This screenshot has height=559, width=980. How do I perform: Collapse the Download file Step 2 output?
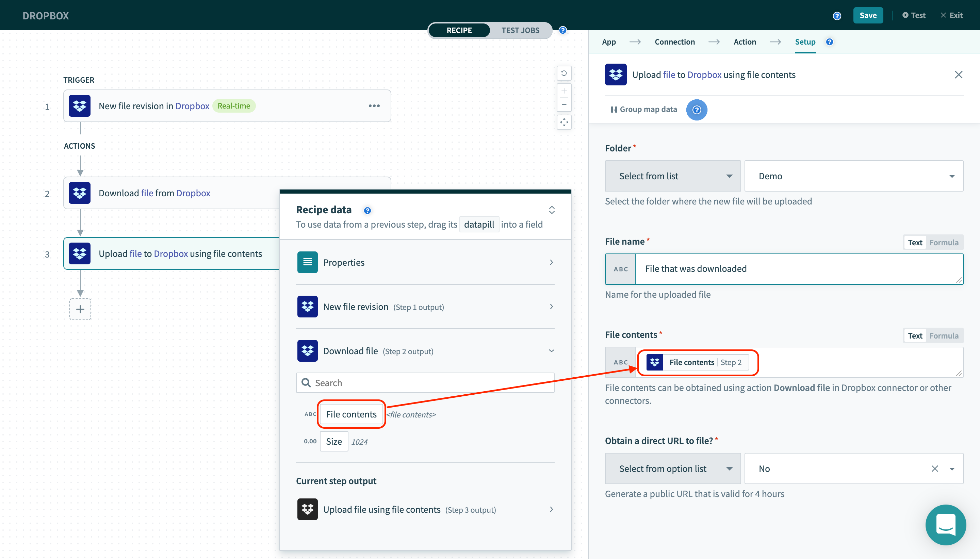tap(552, 350)
